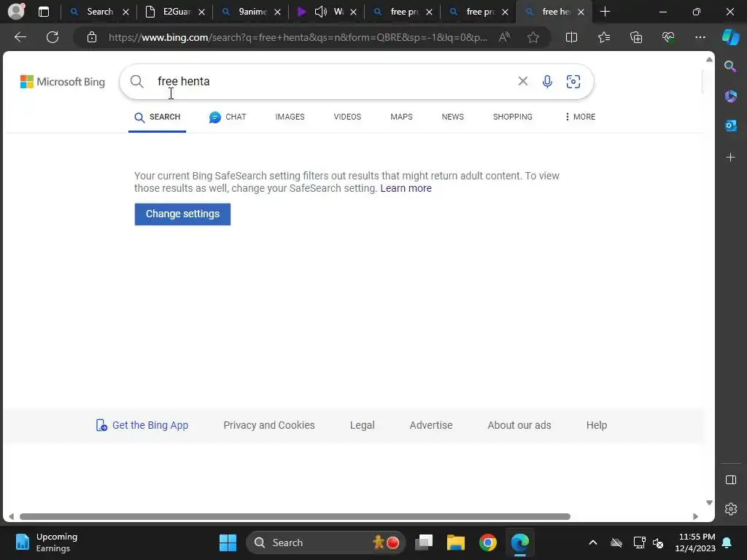Switch to VIDEOS tab
Screen dimensions: 747x560
[347, 117]
